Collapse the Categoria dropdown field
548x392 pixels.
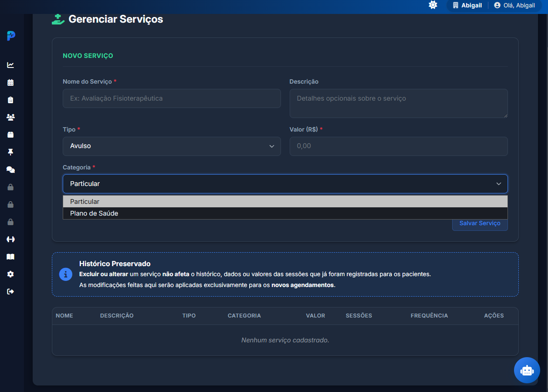point(285,184)
